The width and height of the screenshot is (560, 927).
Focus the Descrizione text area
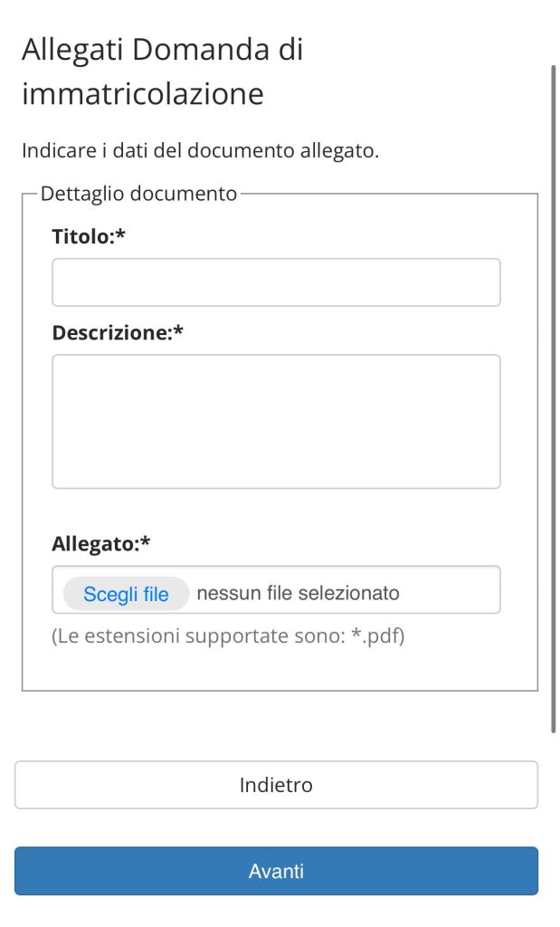click(x=276, y=421)
